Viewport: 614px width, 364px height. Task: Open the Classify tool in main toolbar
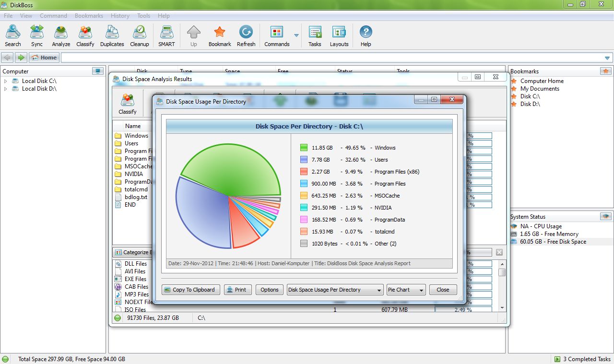85,36
